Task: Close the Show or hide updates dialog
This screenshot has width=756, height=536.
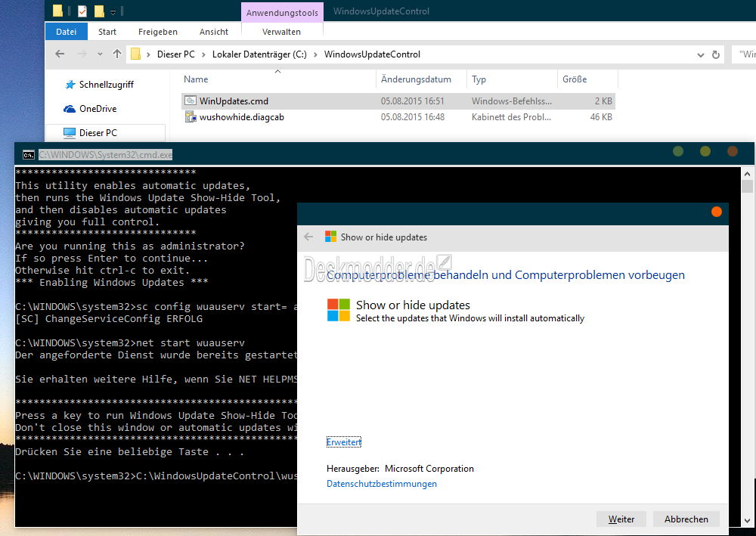Action: (717, 212)
